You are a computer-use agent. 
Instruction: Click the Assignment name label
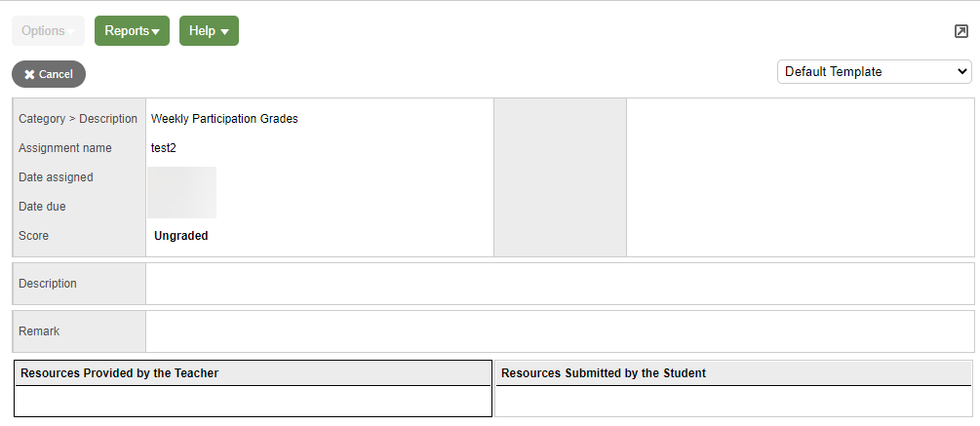tap(65, 148)
